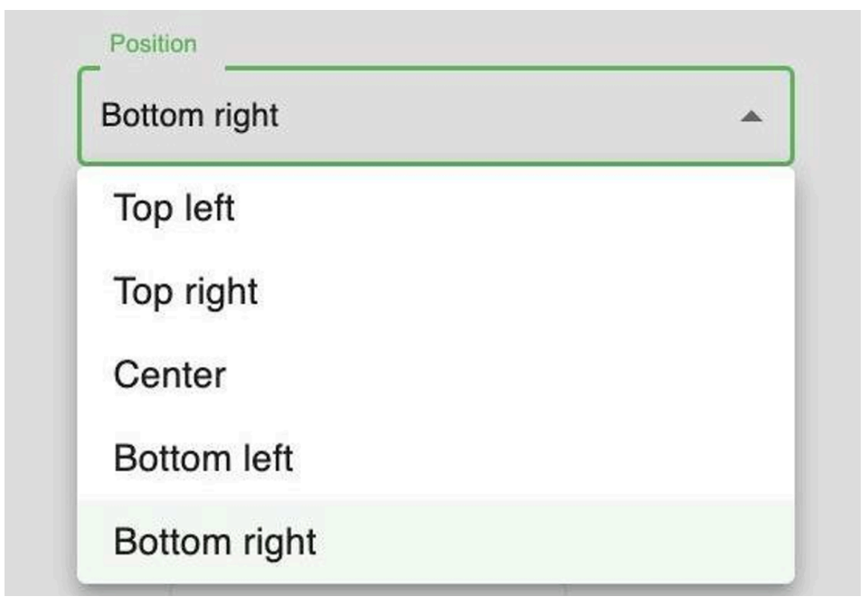868x606 pixels.
Task: Choose the highlighted "Bottom right" list option
Action: (215, 542)
